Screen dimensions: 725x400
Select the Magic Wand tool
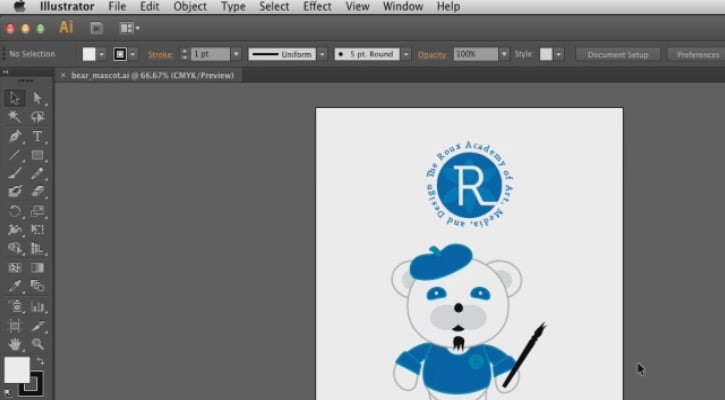[15, 117]
